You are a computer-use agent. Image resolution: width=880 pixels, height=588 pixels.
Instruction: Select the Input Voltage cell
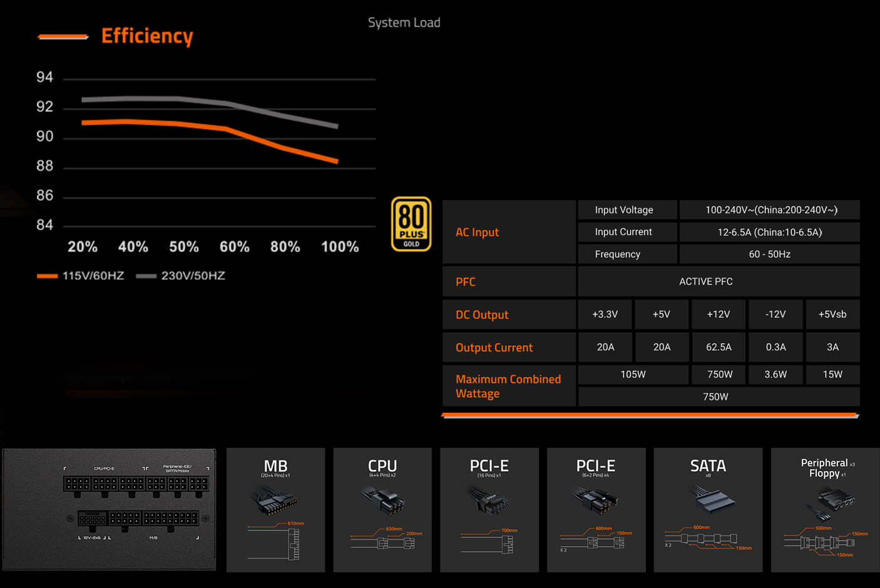click(628, 210)
